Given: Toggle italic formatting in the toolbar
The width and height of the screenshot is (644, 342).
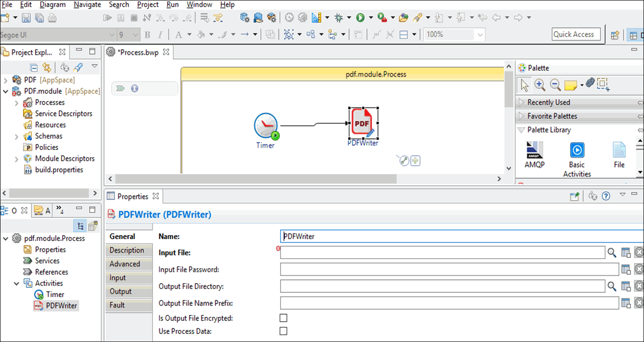Looking at the screenshot, I should (160, 35).
